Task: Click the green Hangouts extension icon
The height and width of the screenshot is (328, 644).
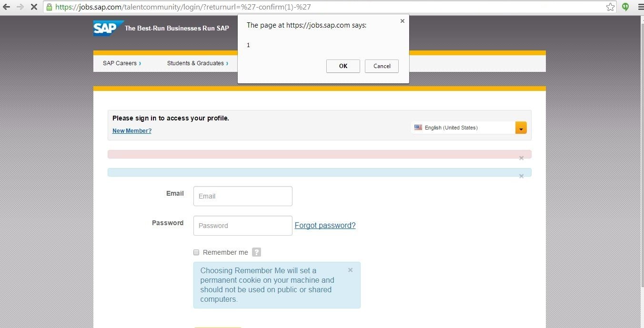Action: (625, 7)
